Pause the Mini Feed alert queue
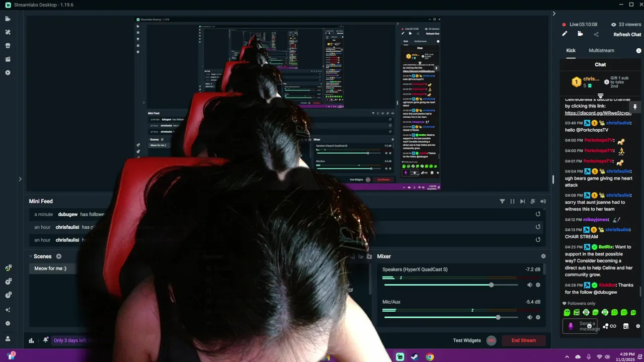Screen dimensions: 644x362 512,202
